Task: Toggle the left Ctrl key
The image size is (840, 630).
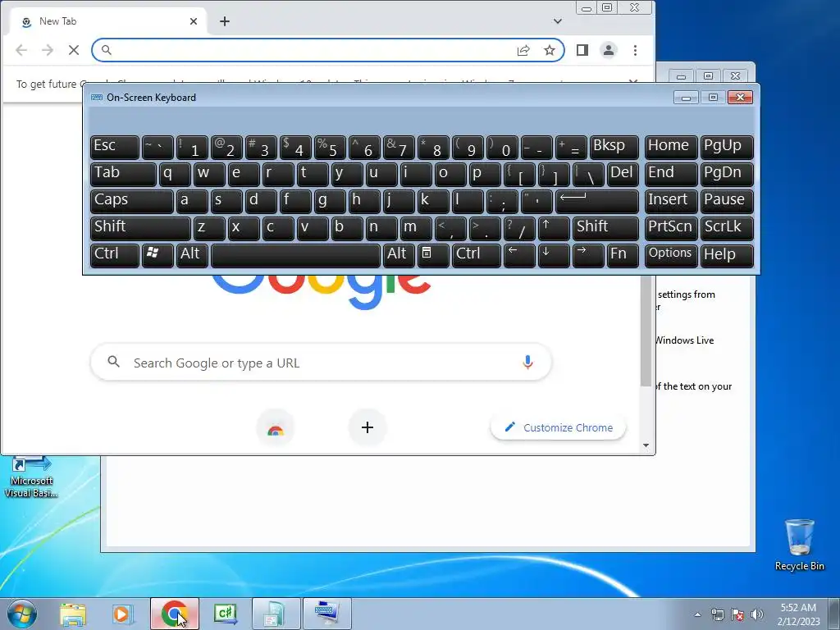Action: [x=115, y=255]
